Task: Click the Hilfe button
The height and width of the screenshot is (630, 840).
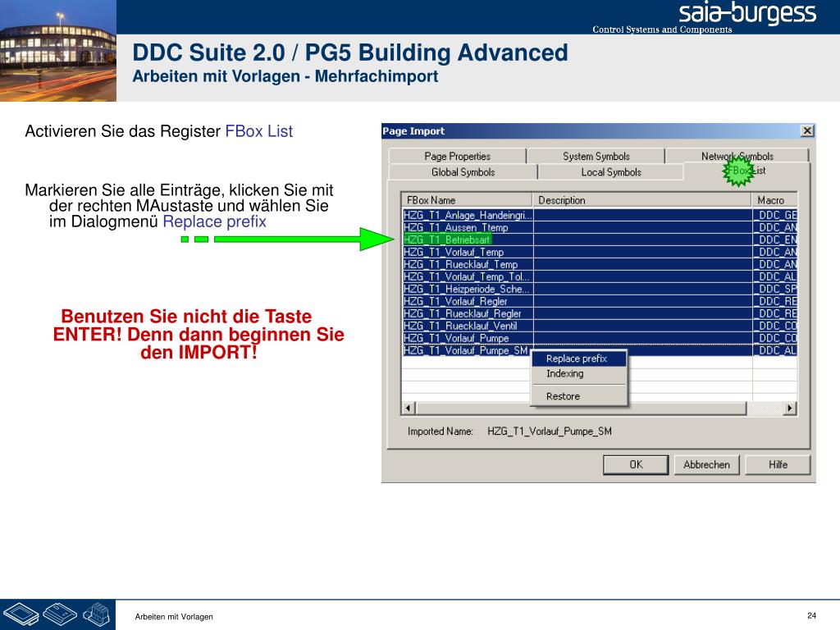Action: tap(778, 464)
